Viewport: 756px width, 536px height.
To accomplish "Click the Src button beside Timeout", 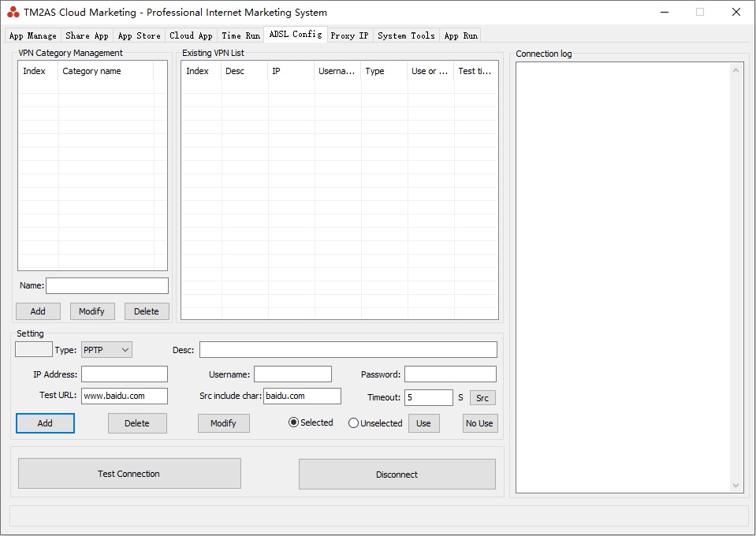I will 482,398.
